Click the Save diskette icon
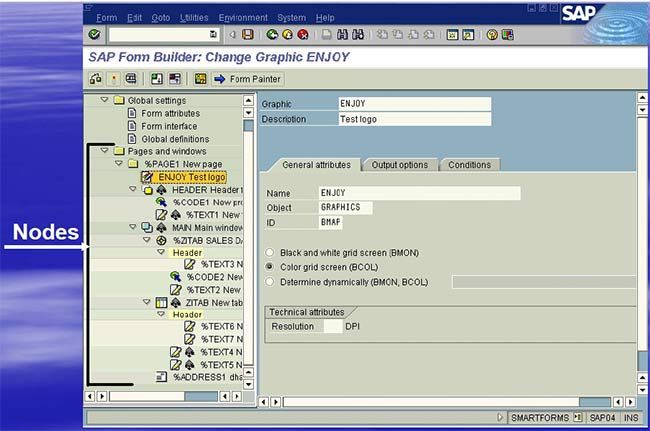650x431 pixels. coord(247,34)
